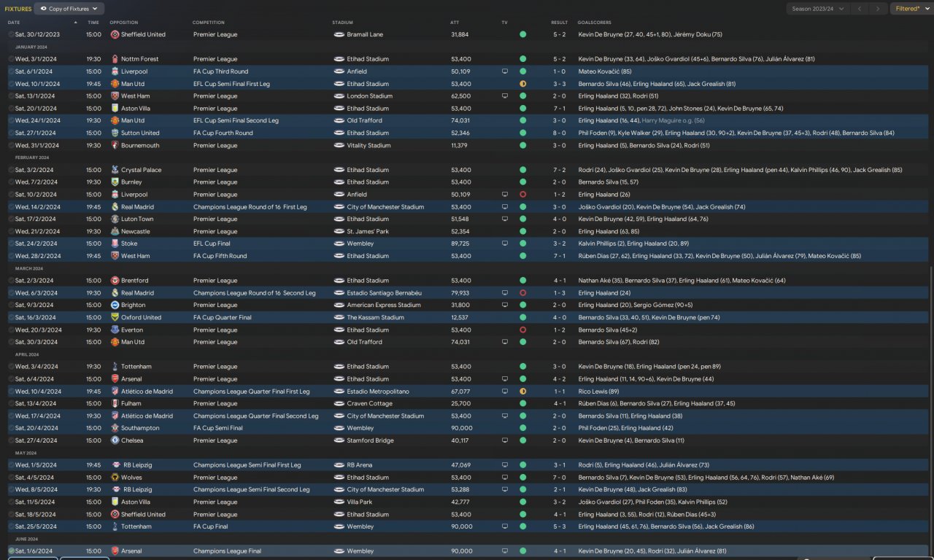Click the red loss indicator on the Everton row
The height and width of the screenshot is (560, 934).
tap(522, 330)
